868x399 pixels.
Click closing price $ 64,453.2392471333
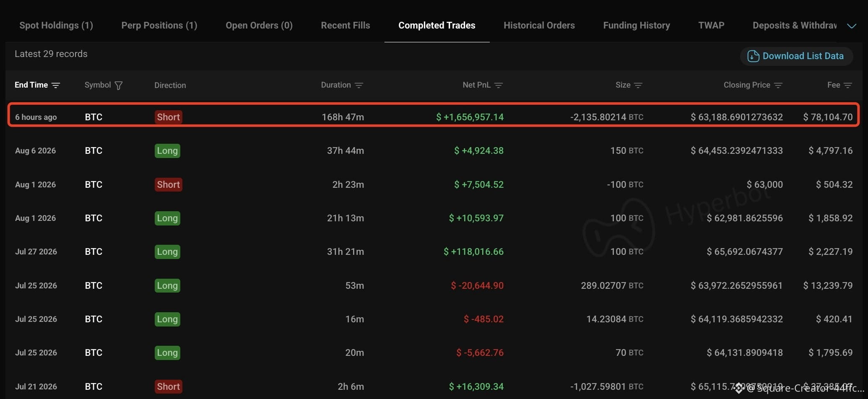coord(737,150)
